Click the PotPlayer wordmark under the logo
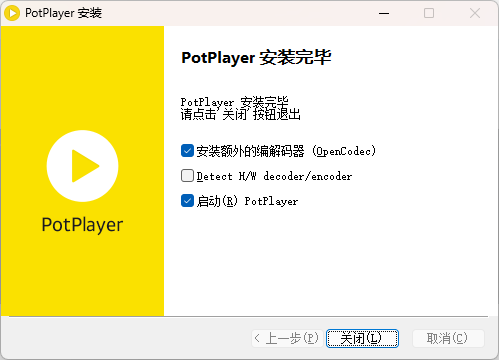This screenshot has width=499, height=360. (82, 225)
